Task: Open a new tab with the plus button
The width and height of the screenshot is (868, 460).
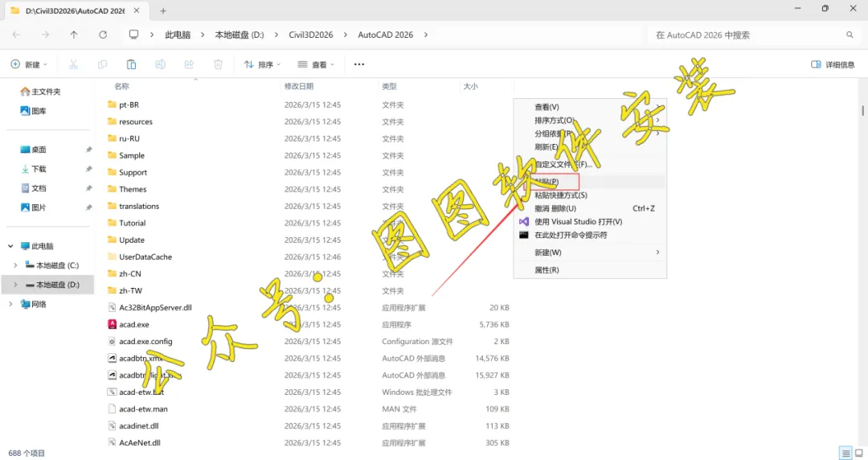Action: pyautogui.click(x=162, y=10)
